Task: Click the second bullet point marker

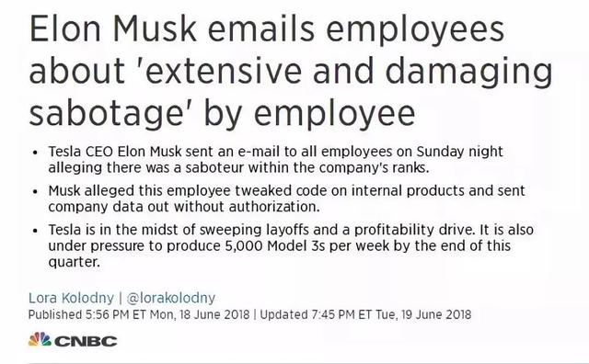Action: coord(35,192)
